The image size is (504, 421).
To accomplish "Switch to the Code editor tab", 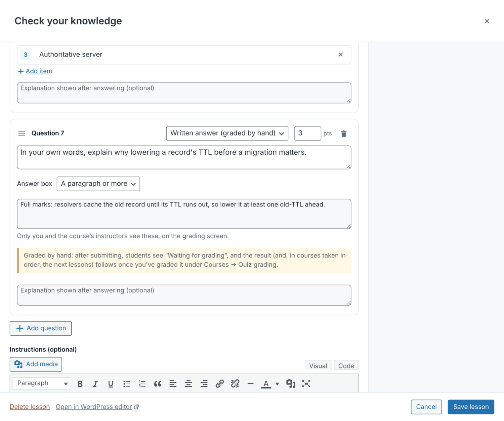I will (x=346, y=366).
